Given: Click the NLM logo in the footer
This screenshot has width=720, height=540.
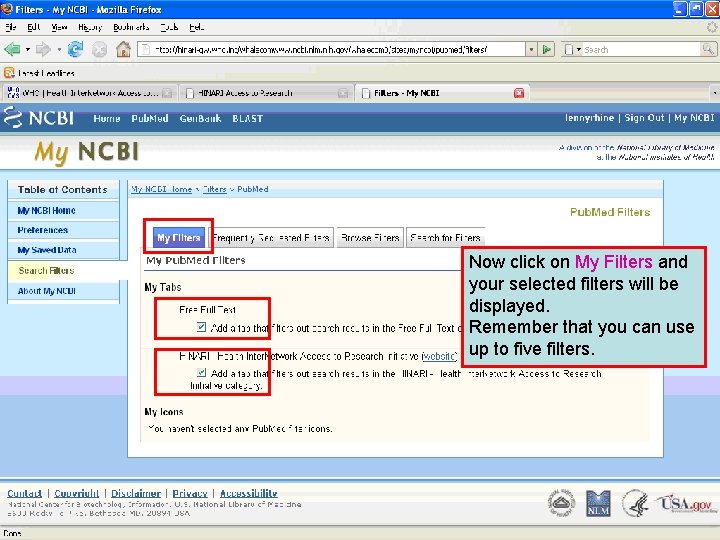Looking at the screenshot, I should 598,503.
